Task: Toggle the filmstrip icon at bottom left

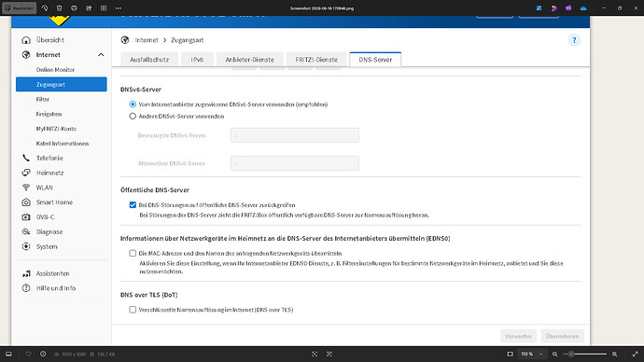Action: [8, 354]
